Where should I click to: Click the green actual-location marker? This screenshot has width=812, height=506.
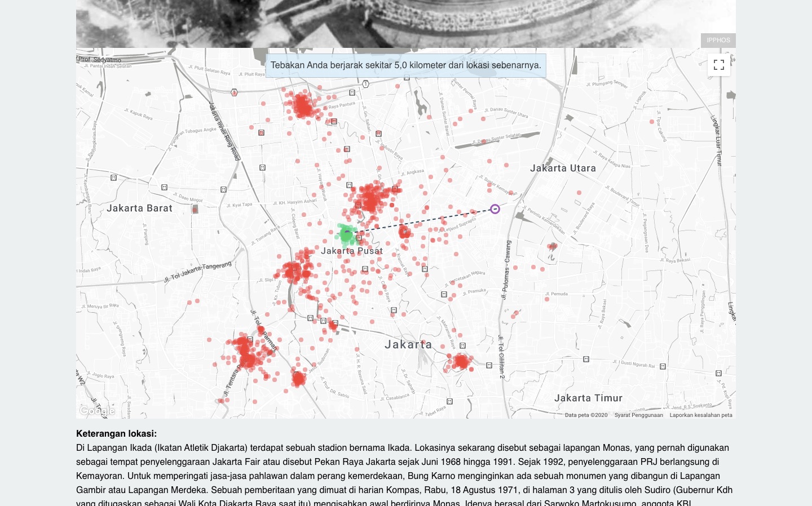[346, 234]
